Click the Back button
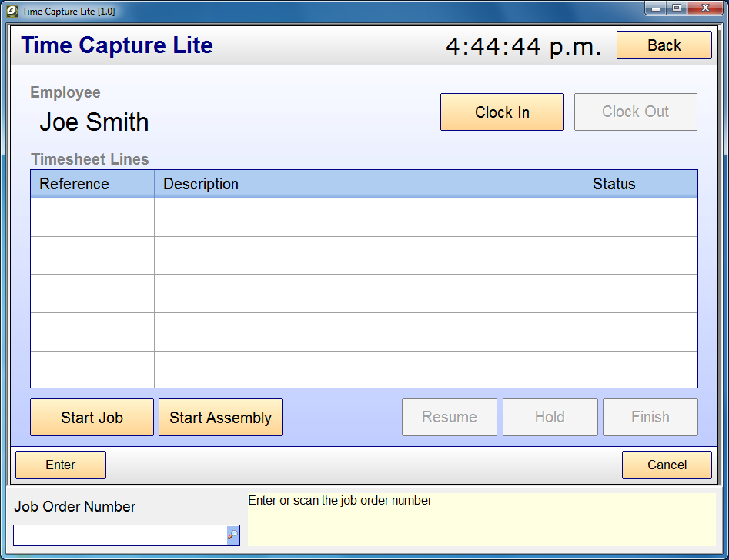 (x=664, y=45)
